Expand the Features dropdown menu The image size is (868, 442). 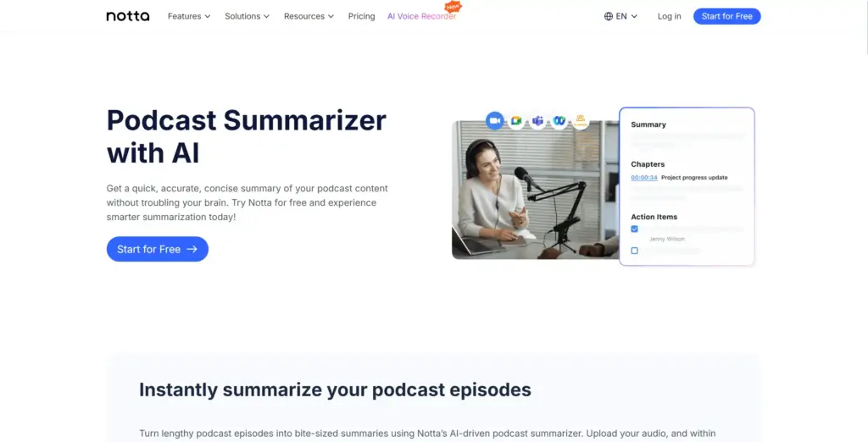point(189,16)
